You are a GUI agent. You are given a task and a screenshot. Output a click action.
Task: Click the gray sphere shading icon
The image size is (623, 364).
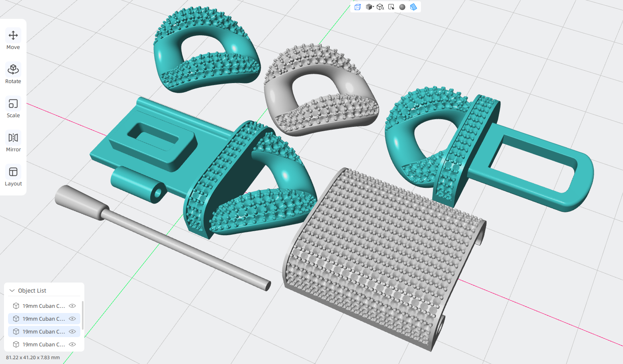(x=402, y=7)
